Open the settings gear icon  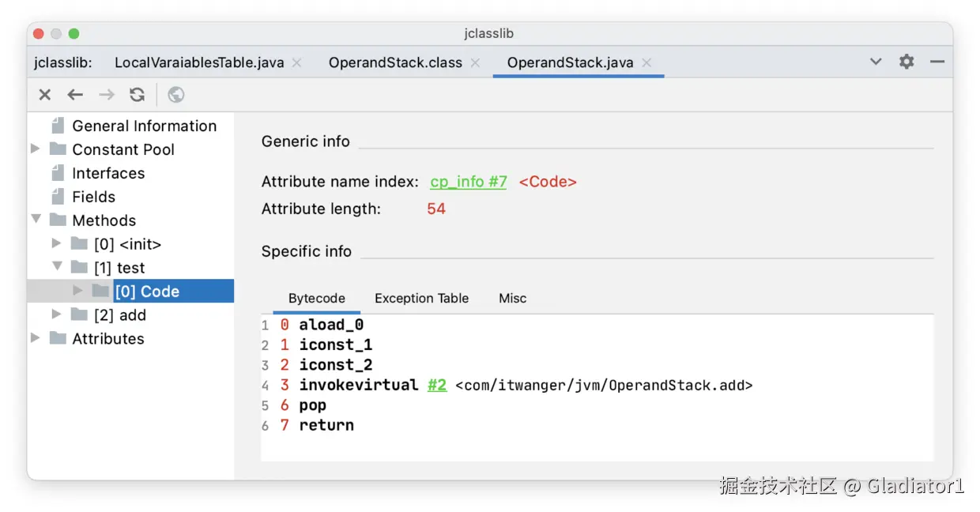(x=906, y=62)
